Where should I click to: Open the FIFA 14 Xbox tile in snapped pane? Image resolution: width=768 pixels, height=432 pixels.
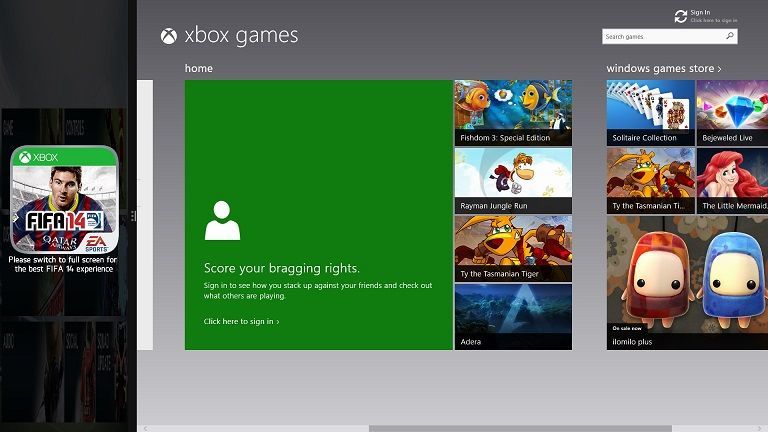tap(64, 199)
